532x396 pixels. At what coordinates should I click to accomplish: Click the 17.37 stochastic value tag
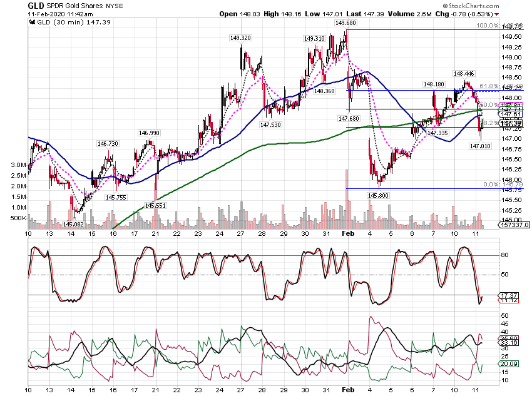click(509, 296)
